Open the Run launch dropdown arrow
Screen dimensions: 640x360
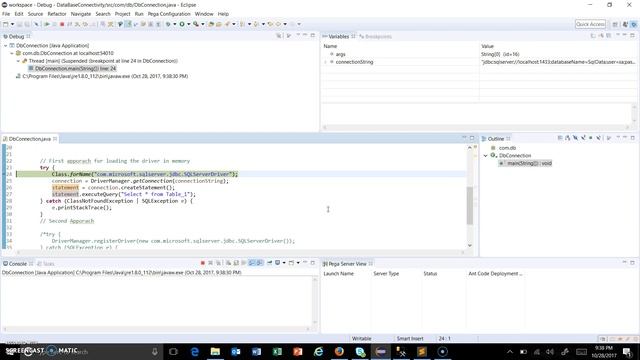(189, 24)
